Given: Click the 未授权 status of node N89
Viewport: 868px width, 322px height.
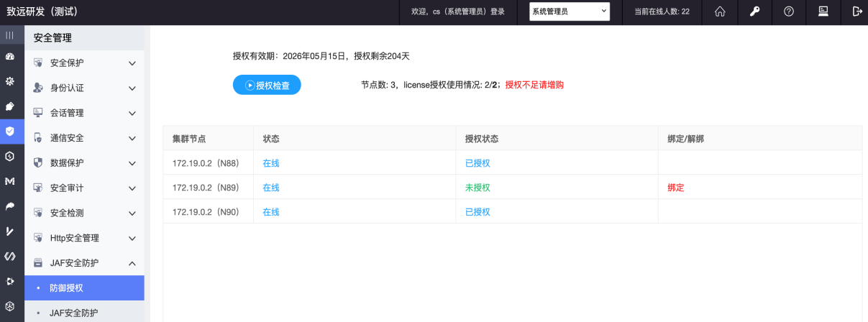Looking at the screenshot, I should coord(478,188).
